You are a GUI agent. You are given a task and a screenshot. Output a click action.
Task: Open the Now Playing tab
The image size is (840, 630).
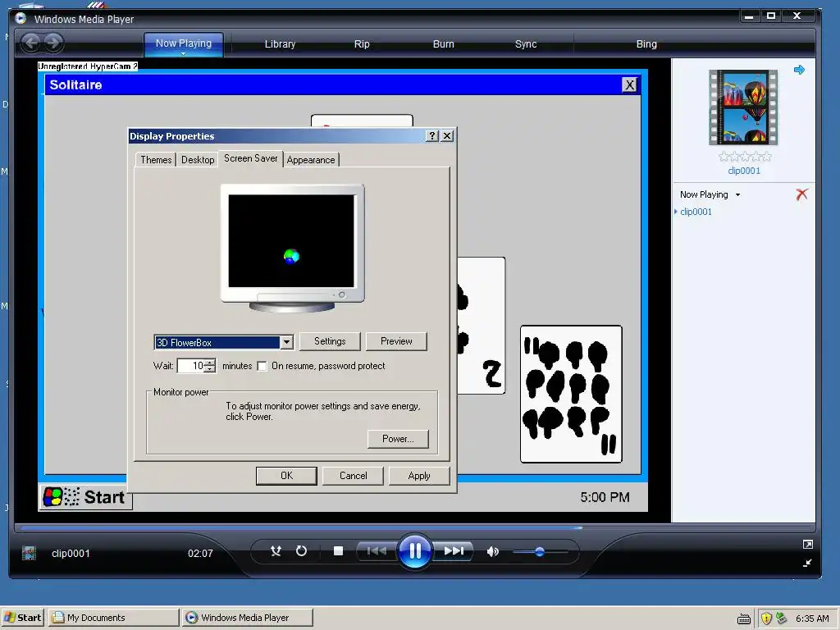tap(184, 44)
